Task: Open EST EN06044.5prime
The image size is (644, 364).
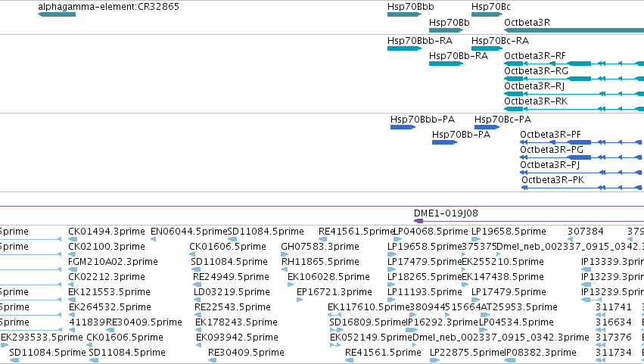Action: (x=153, y=240)
